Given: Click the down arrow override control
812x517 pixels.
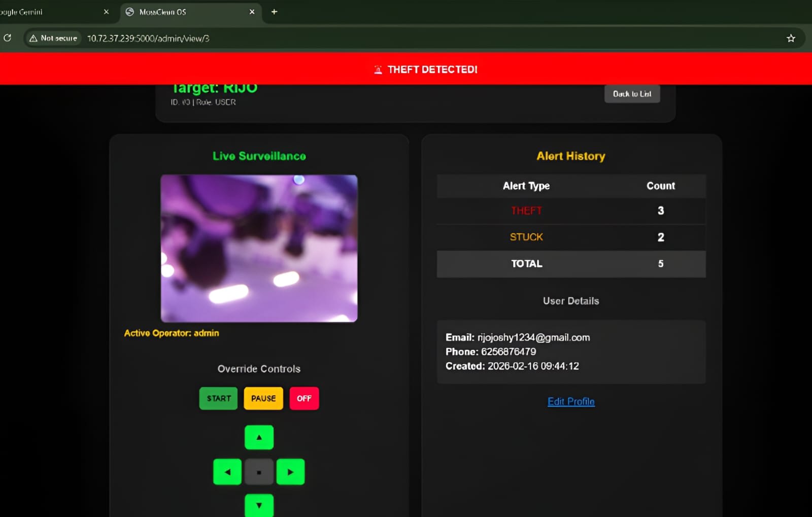Looking at the screenshot, I should (259, 505).
